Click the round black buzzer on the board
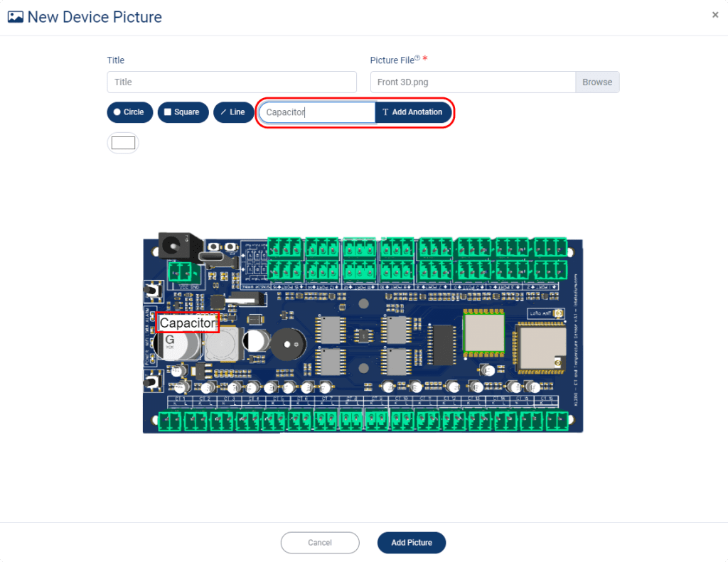728x562 pixels. (289, 346)
